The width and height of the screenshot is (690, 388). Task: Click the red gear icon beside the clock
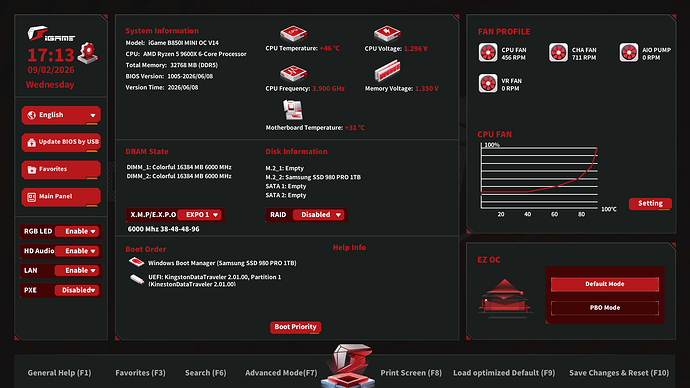click(x=88, y=53)
